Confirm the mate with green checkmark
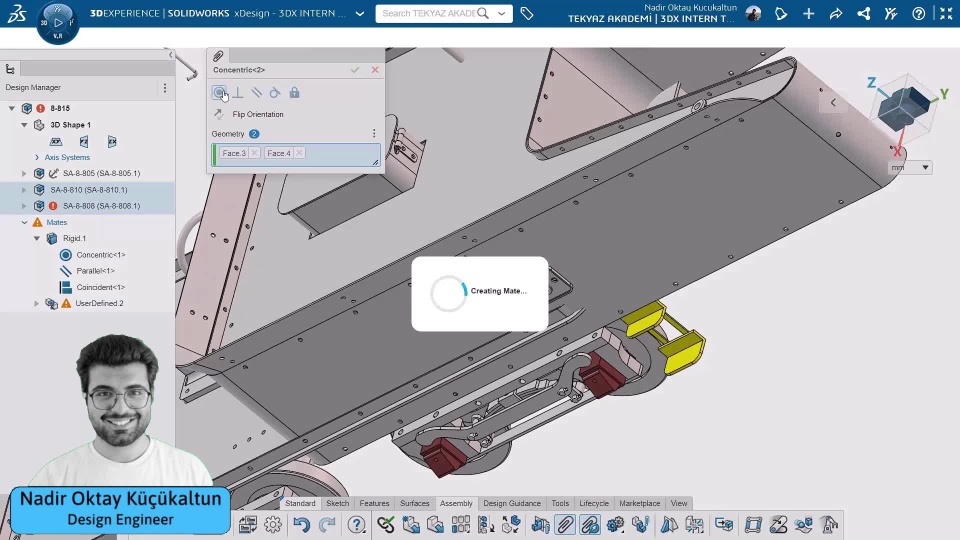Screen dimensions: 960x540 coord(355,70)
